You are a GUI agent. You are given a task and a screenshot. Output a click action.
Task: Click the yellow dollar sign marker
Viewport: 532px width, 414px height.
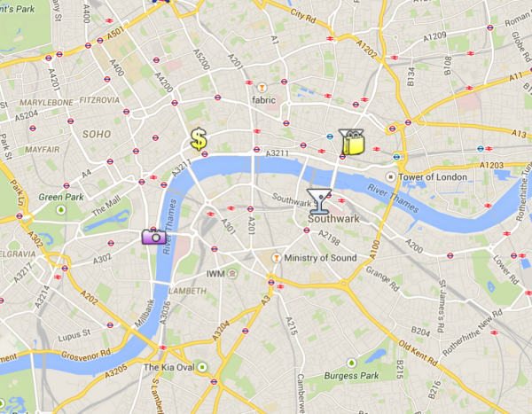[x=199, y=139]
